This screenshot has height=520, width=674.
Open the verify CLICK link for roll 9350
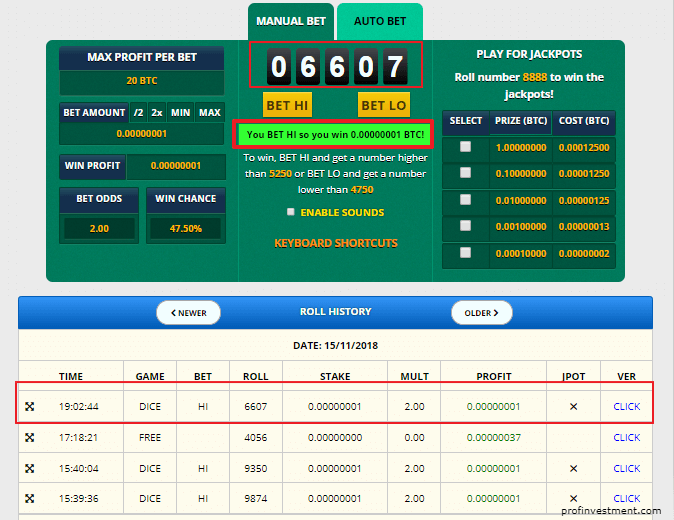tap(626, 468)
